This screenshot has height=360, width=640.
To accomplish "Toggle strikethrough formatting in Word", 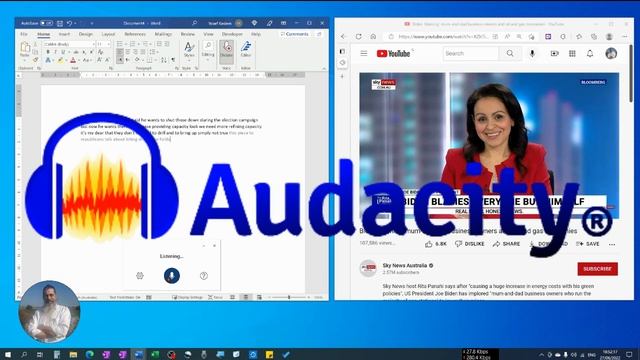I will click(76, 52).
